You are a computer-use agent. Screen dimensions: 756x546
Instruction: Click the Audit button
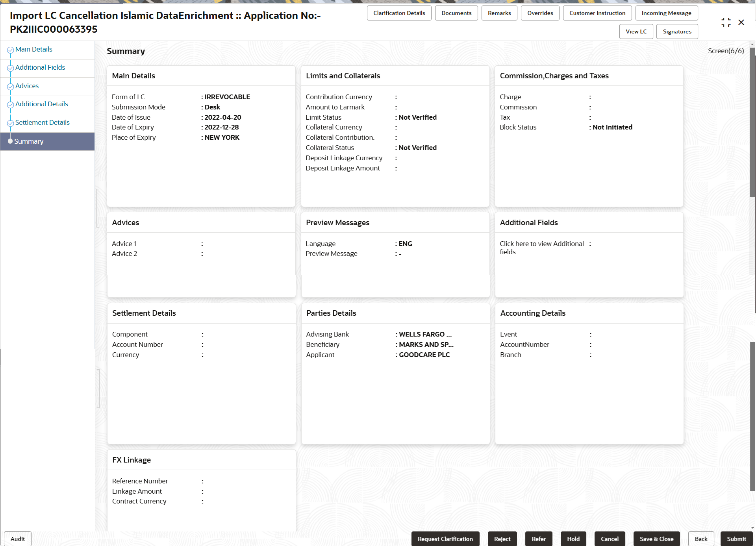click(x=17, y=539)
